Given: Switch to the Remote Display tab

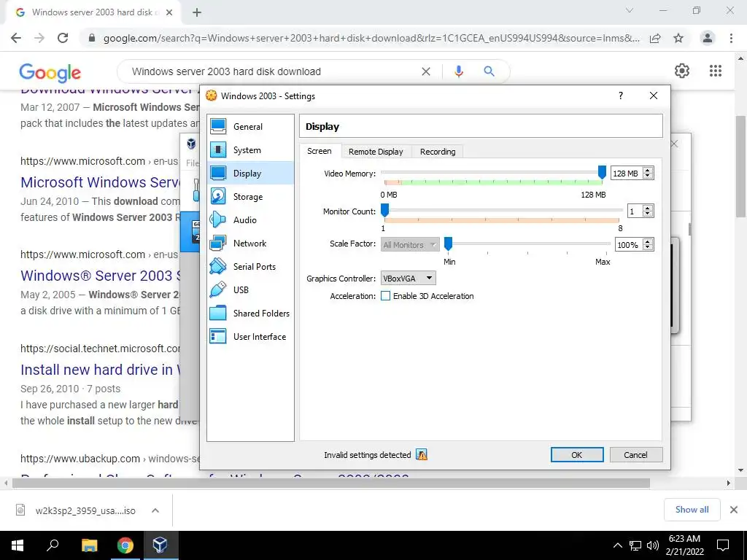Looking at the screenshot, I should (x=376, y=152).
